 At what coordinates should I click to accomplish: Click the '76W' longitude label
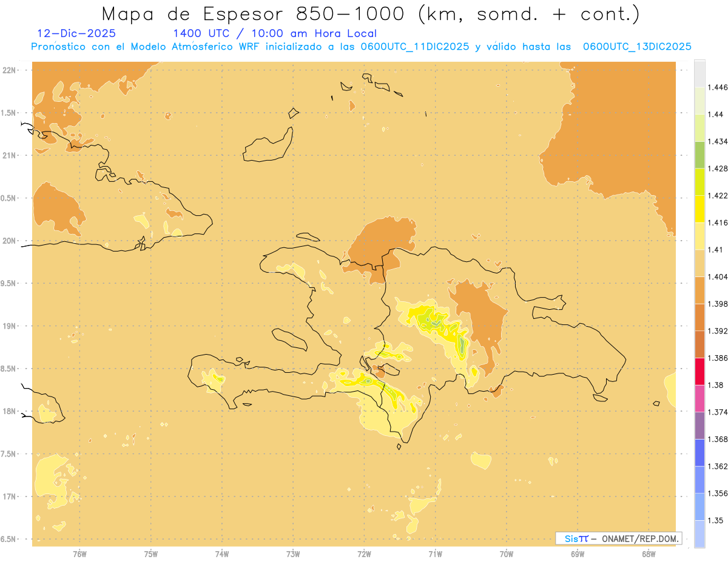pyautogui.click(x=79, y=554)
